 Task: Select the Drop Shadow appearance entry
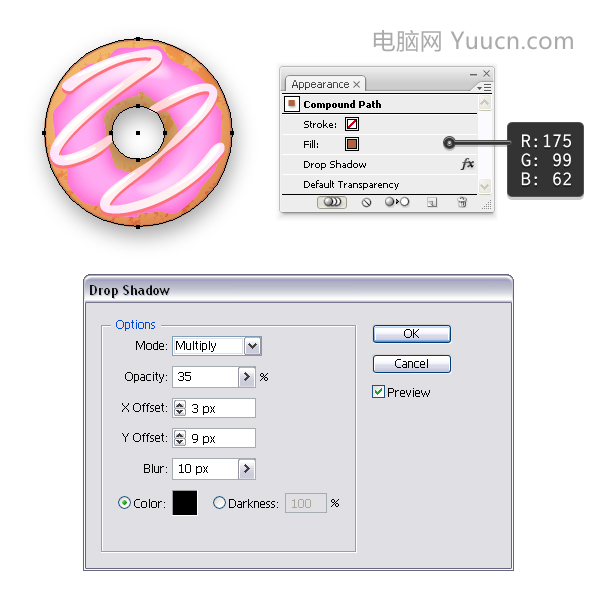coord(379,165)
